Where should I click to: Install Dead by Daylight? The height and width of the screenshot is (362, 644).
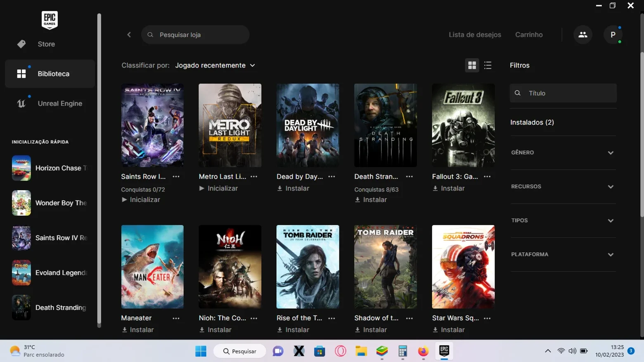coord(293,188)
